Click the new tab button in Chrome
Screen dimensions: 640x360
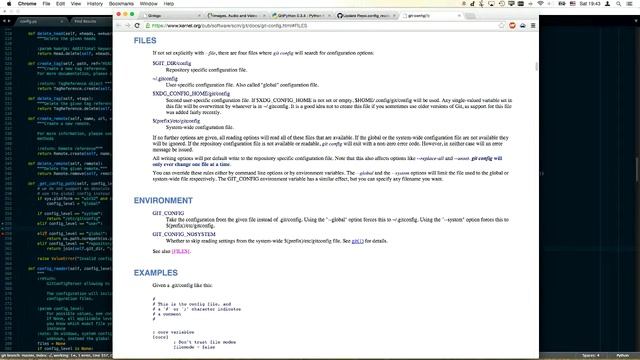[470, 16]
